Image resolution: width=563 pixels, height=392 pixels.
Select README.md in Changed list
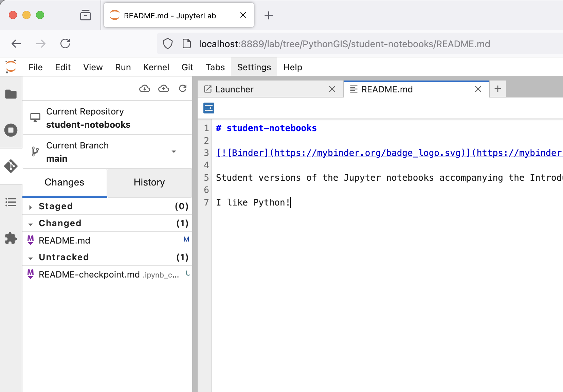click(x=107, y=240)
